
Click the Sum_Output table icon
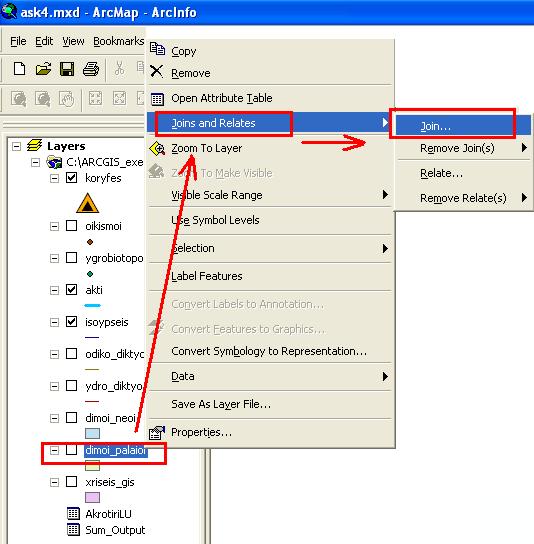tap(73, 529)
